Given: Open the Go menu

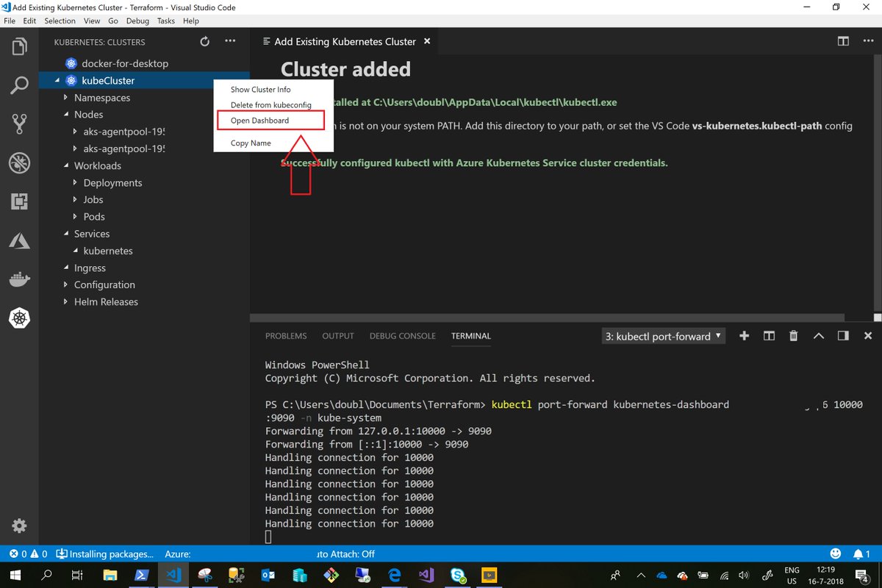Looking at the screenshot, I should coord(113,21).
